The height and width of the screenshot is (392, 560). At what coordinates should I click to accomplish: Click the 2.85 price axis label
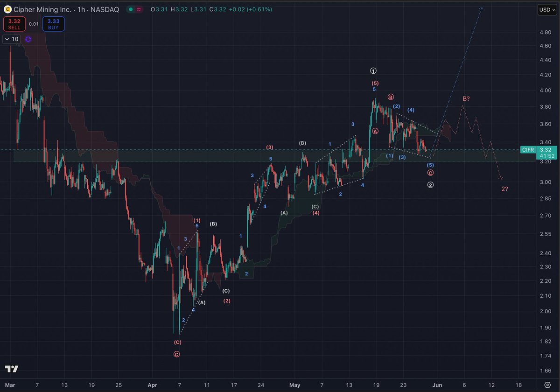pos(546,199)
